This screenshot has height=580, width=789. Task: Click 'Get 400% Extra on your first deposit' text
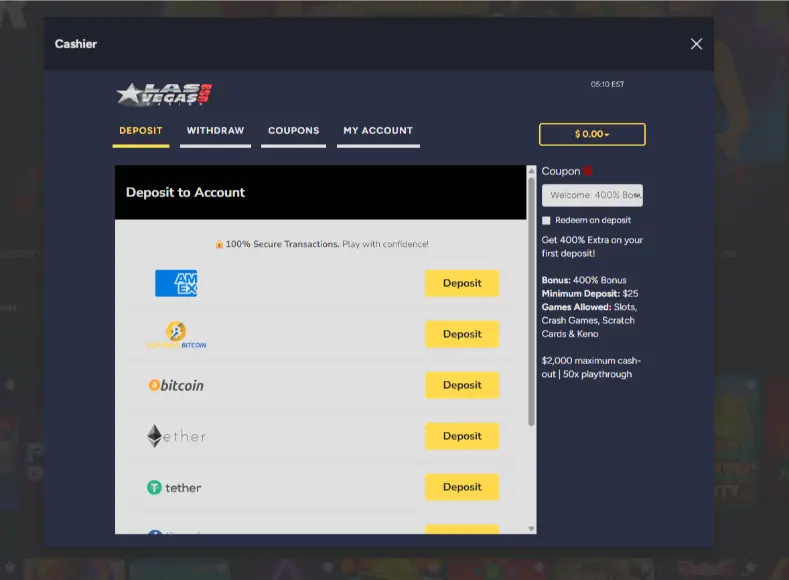tap(592, 246)
